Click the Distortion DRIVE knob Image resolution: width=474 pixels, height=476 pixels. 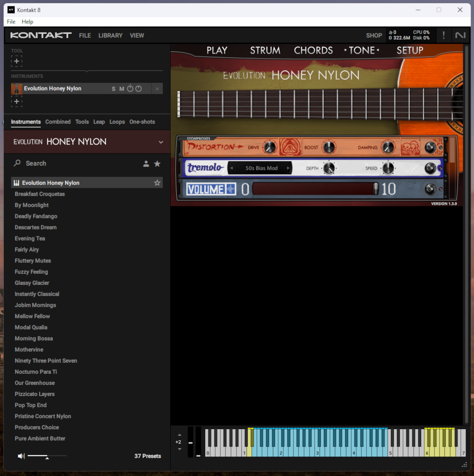[270, 147]
